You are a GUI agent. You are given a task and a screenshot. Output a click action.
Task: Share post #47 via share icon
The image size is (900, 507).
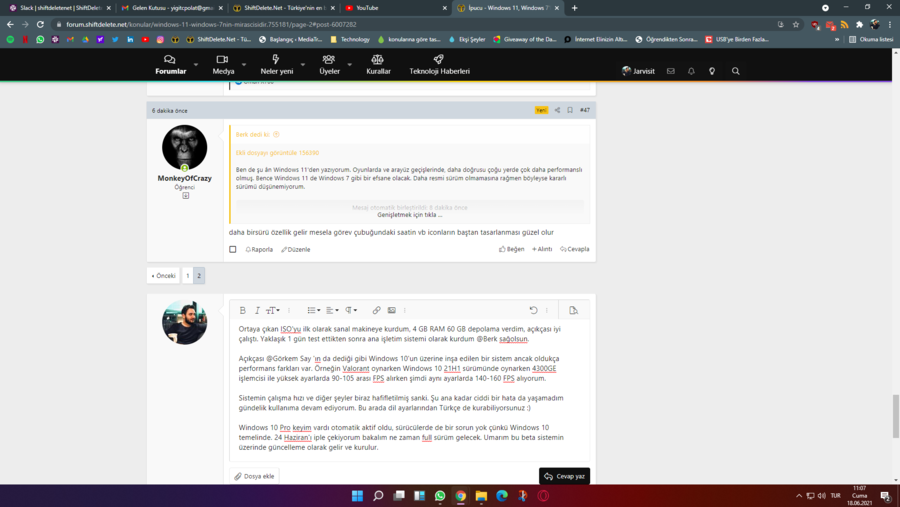(x=557, y=110)
